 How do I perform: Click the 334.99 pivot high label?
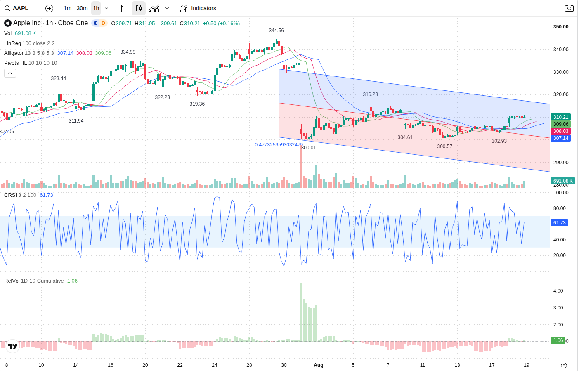[128, 52]
